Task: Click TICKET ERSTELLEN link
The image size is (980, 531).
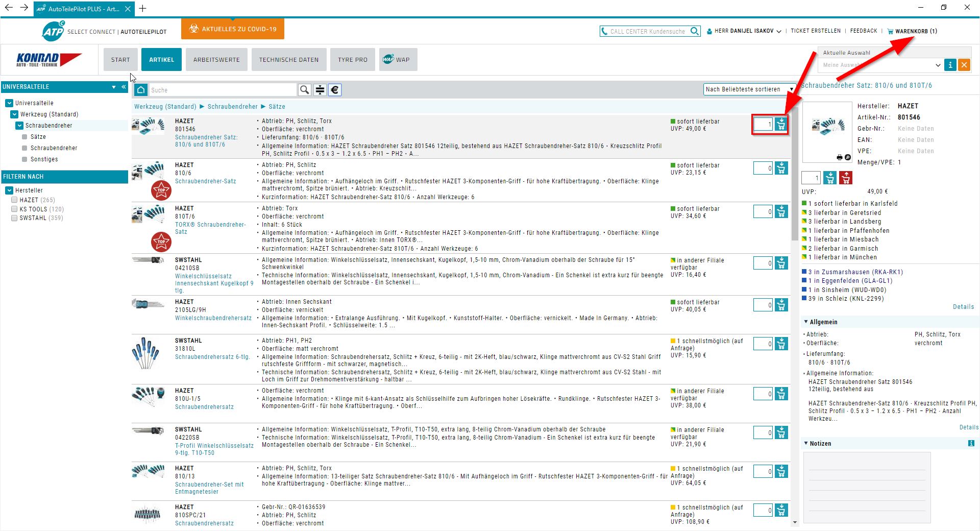Action: 816,31
